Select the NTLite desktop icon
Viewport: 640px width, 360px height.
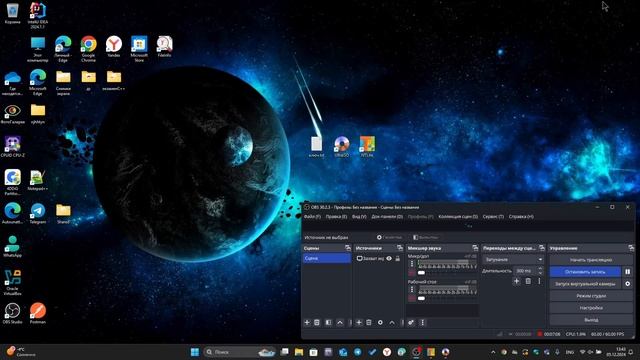367,147
